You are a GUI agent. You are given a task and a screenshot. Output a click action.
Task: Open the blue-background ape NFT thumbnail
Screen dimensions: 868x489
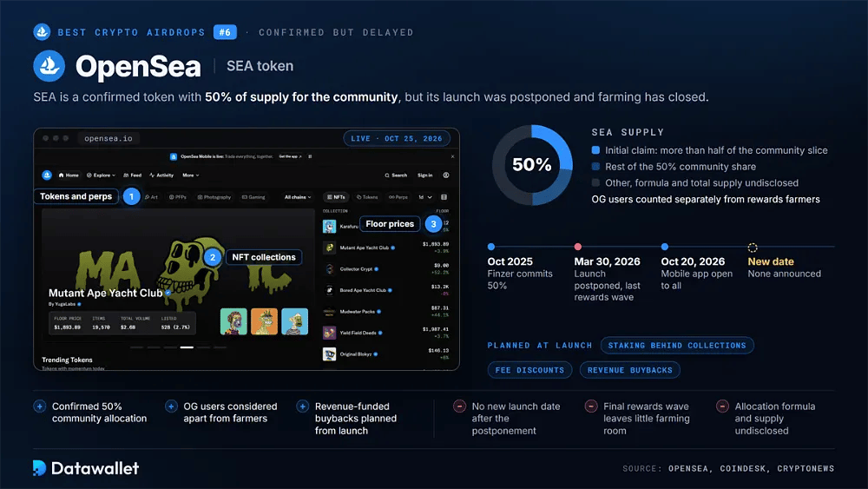[294, 321]
